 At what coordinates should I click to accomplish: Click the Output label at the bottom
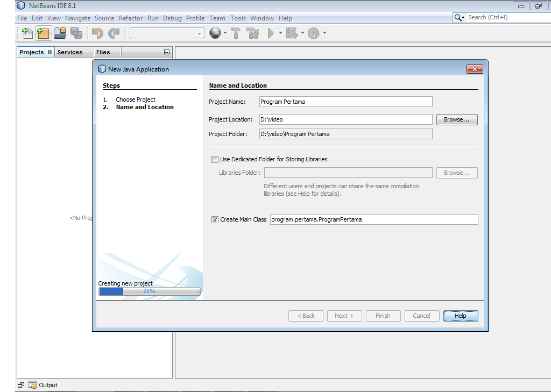pos(48,385)
